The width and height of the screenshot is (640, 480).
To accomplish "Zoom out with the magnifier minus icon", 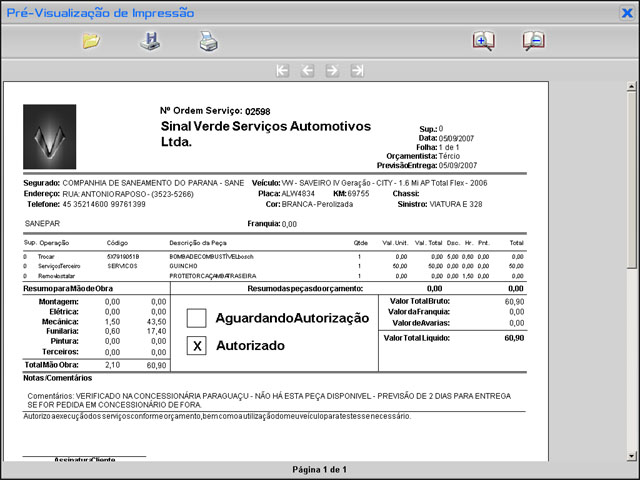I will pyautogui.click(x=533, y=41).
